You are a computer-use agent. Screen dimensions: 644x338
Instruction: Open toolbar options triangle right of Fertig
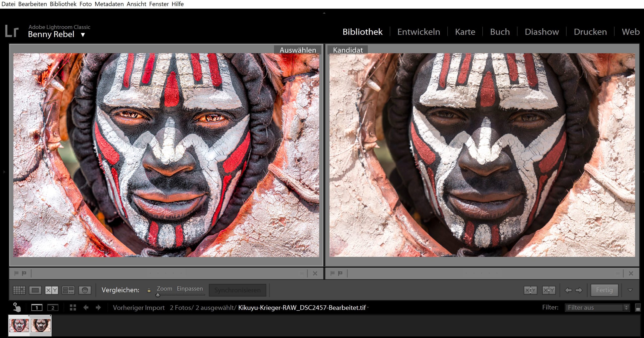[630, 290]
